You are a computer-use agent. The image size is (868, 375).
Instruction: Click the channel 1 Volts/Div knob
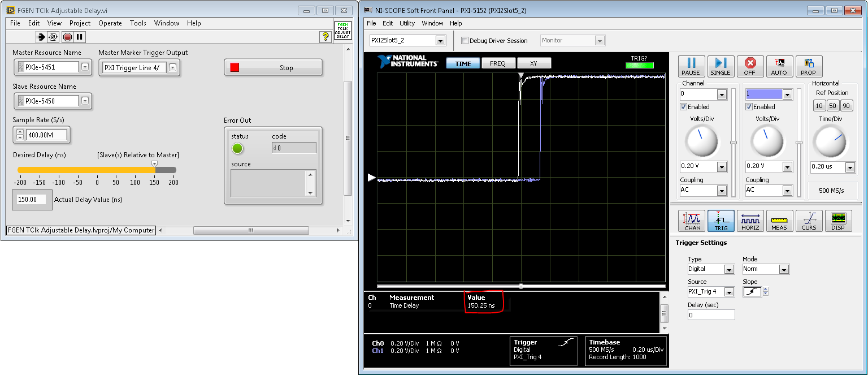(767, 141)
